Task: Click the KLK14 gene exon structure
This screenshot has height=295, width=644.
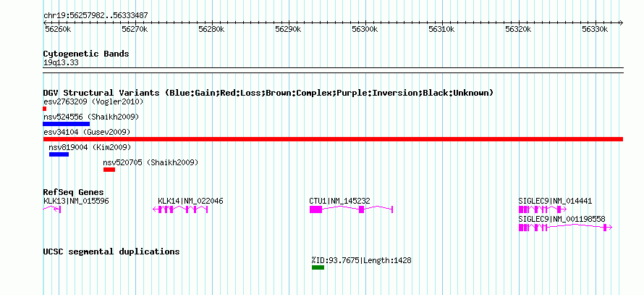Action: (180, 209)
